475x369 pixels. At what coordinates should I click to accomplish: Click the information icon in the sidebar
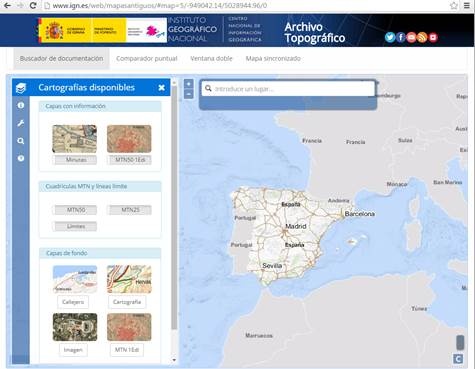click(x=21, y=105)
